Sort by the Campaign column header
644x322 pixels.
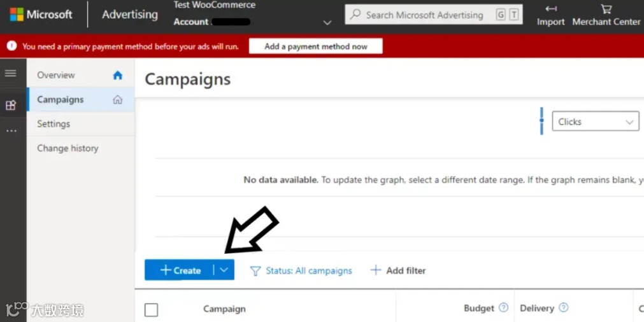pos(224,309)
